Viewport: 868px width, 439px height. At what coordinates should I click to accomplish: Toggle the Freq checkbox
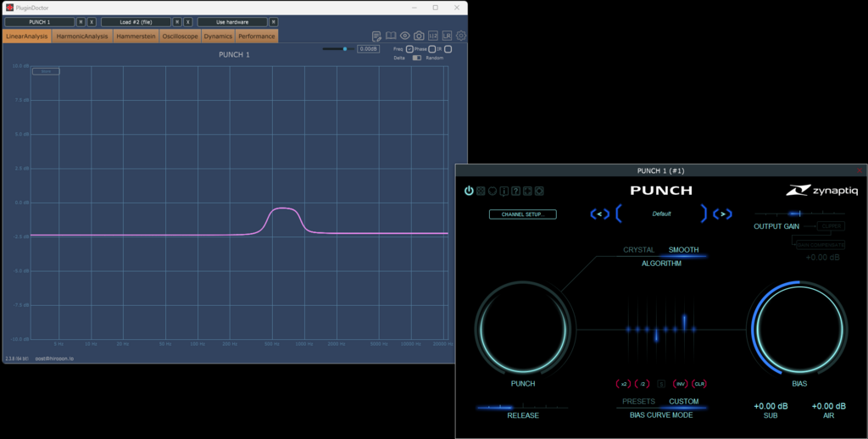pyautogui.click(x=409, y=49)
